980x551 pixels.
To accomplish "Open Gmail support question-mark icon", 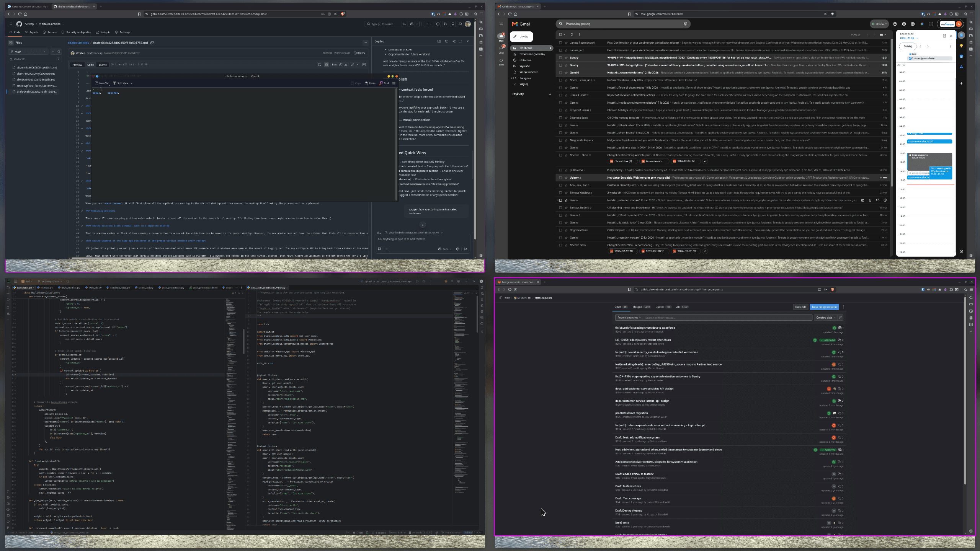I will tap(895, 24).
